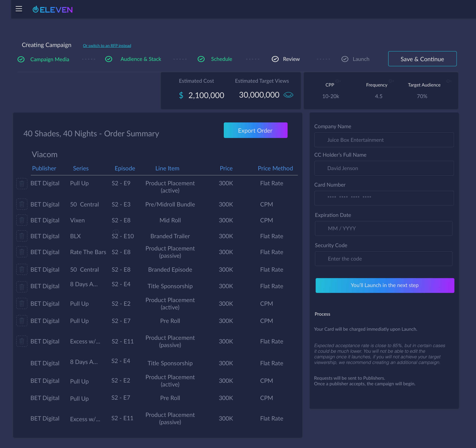
Task: Click trash icon for Excess w/... S2 - E11
Action: click(x=22, y=341)
